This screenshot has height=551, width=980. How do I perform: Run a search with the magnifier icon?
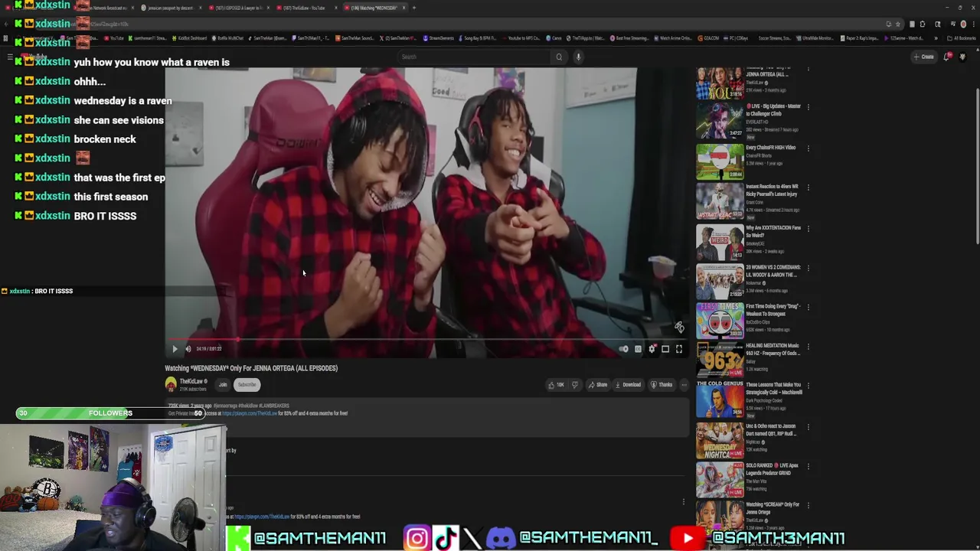click(559, 57)
